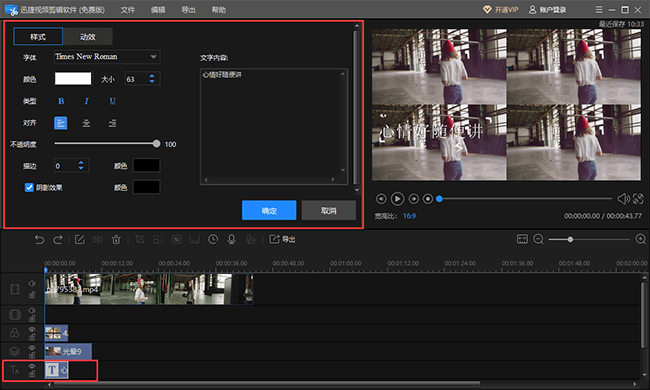Open the edit pencil tool in toolbar
The height and width of the screenshot is (390, 650).
tap(80, 240)
